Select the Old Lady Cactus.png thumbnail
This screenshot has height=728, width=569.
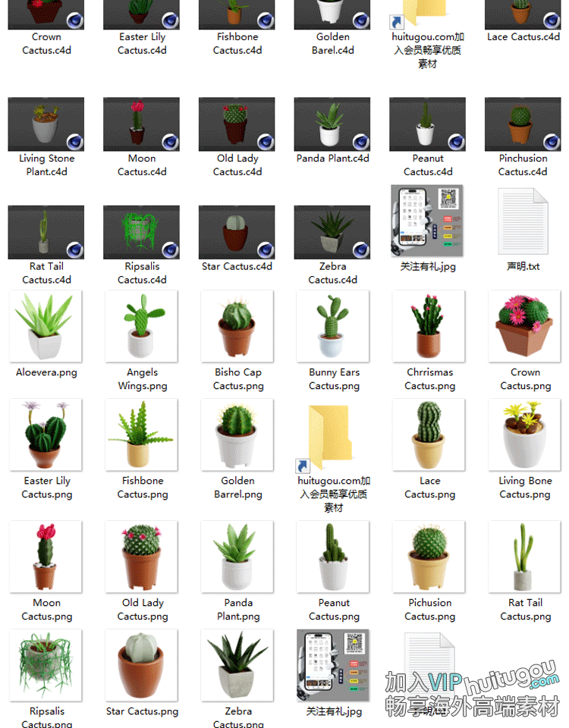141,557
